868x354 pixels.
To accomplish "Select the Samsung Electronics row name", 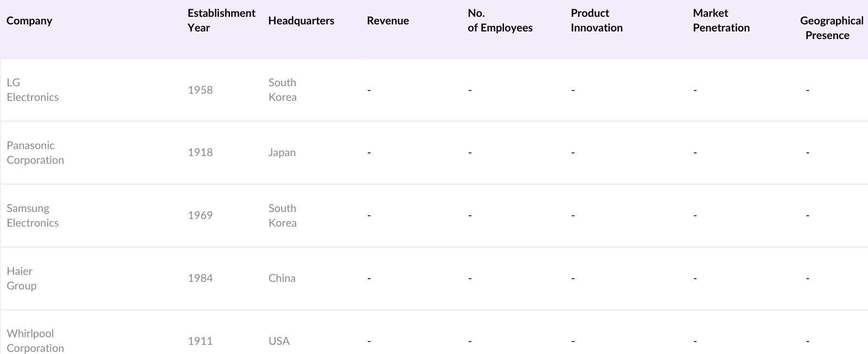I will (x=33, y=216).
